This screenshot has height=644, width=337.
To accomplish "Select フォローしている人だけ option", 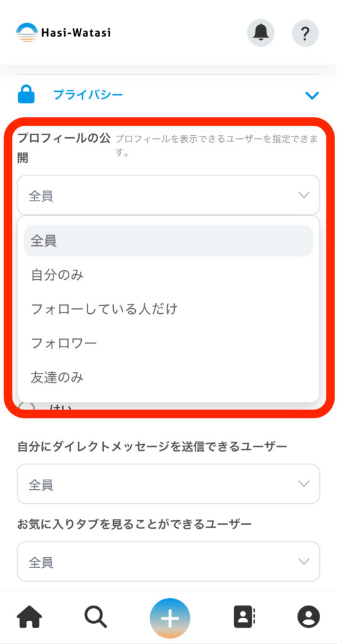I will click(x=168, y=309).
